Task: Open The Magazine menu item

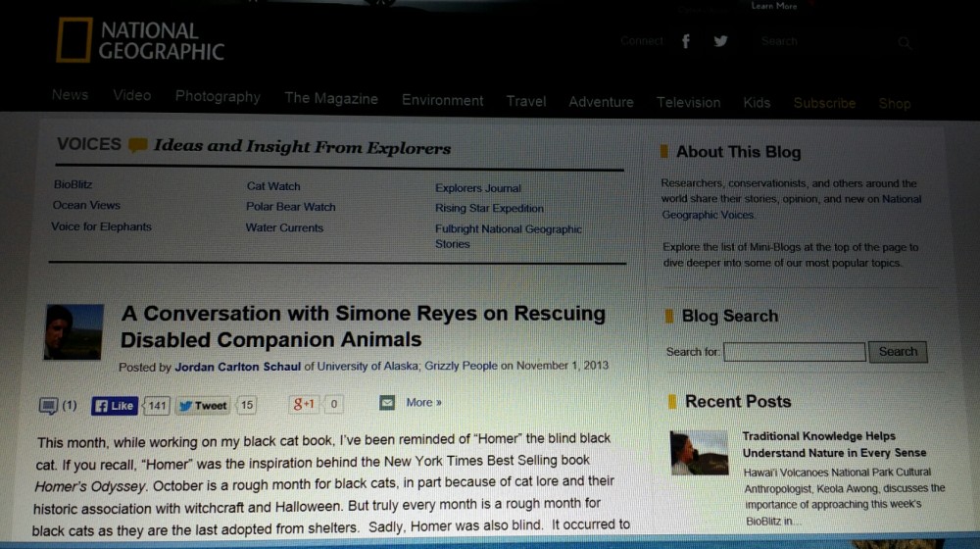Action: coord(331,98)
